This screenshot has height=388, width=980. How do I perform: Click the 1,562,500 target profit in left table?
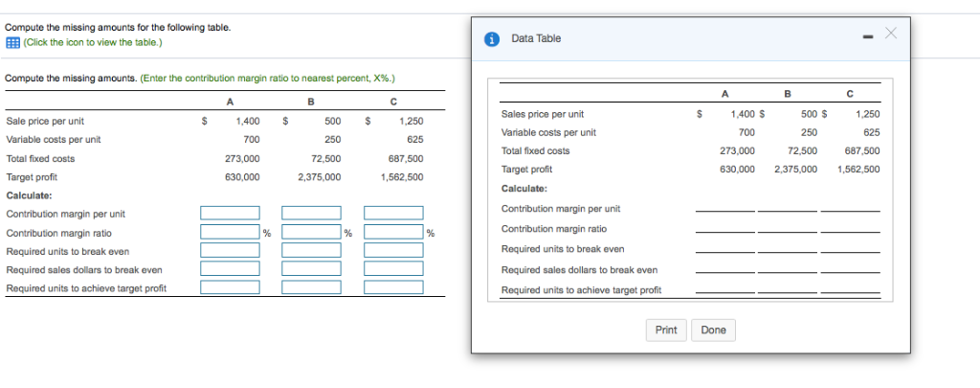[402, 177]
